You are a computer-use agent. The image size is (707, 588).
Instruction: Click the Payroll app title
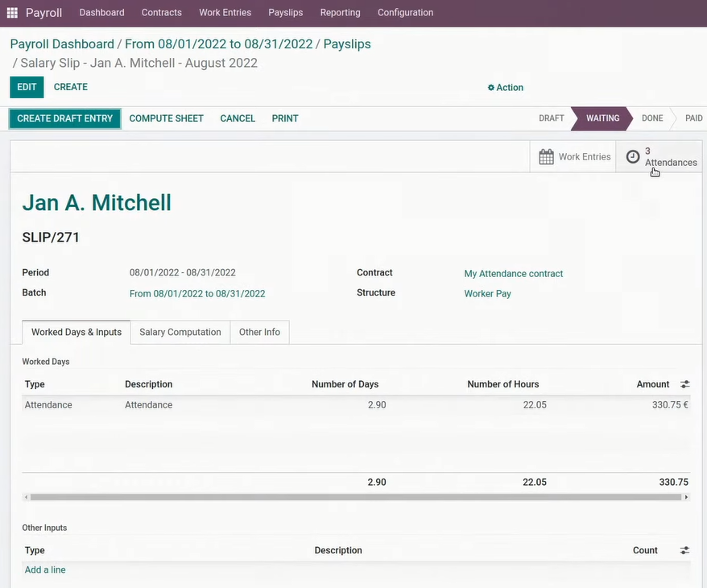43,13
